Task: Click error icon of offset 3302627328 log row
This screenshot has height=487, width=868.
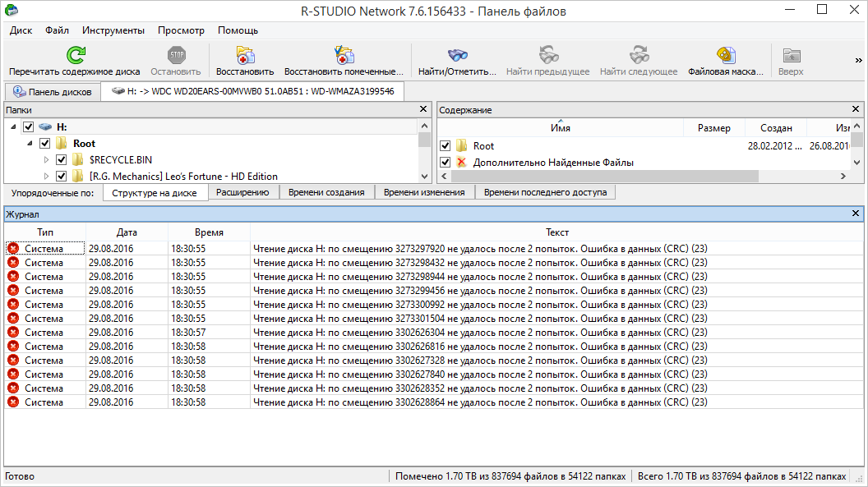Action: point(13,361)
